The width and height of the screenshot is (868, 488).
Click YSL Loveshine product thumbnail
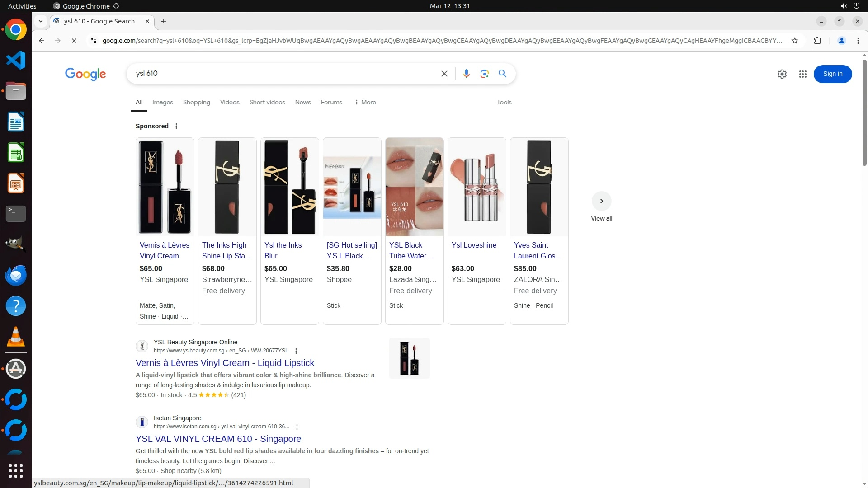tap(476, 187)
